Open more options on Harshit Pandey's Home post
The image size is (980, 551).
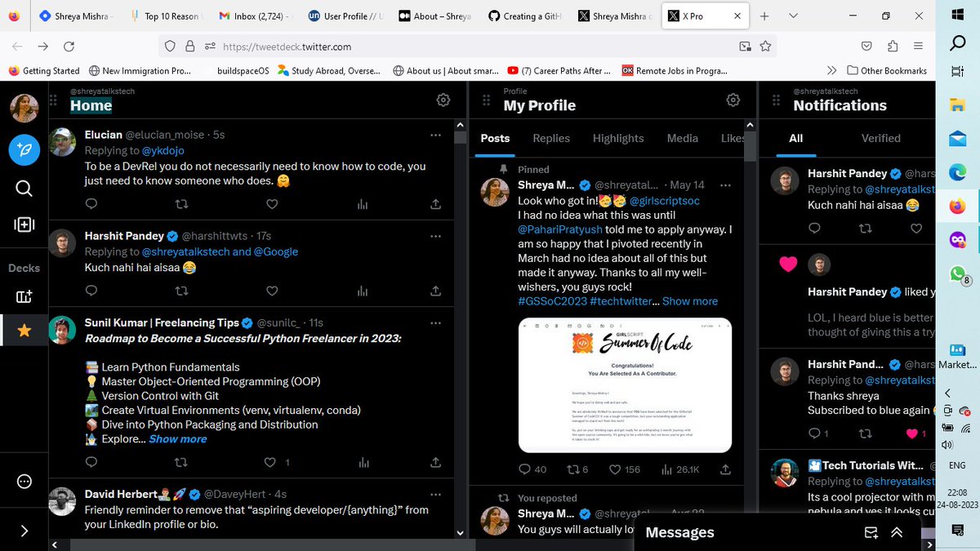(437, 237)
